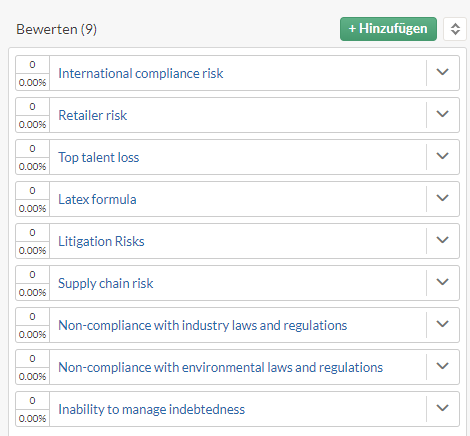Open Non-compliance with industry laws link
The height and width of the screenshot is (436, 470).
pyautogui.click(x=203, y=325)
